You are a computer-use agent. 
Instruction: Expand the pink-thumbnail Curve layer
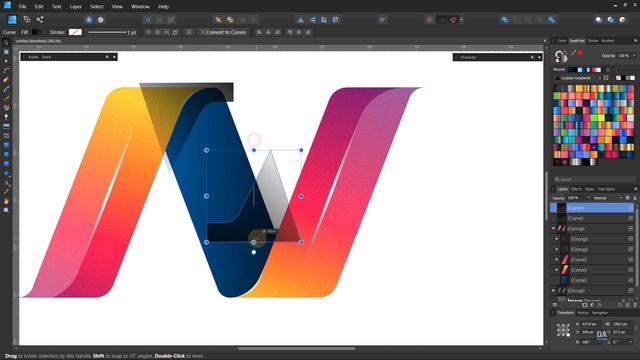pos(556,260)
